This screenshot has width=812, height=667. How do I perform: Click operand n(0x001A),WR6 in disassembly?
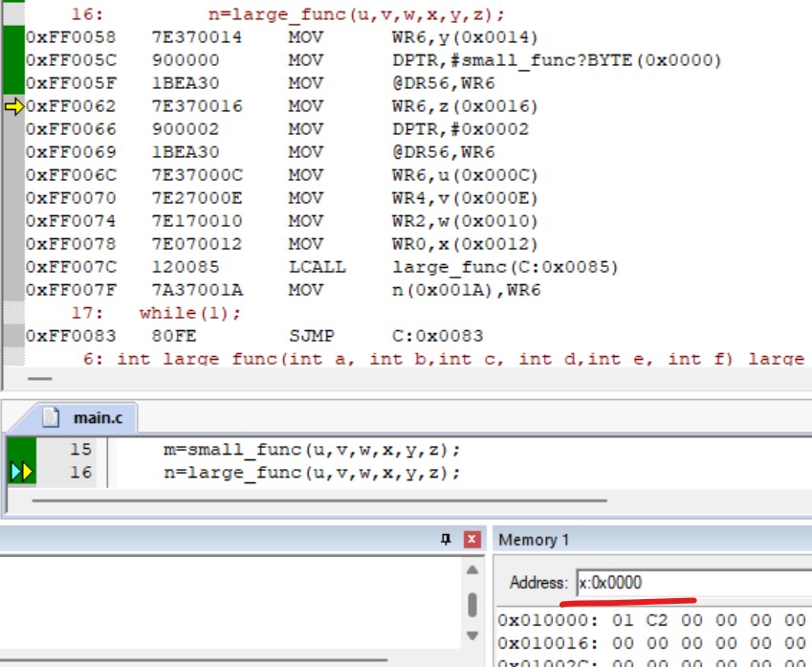coord(466,290)
